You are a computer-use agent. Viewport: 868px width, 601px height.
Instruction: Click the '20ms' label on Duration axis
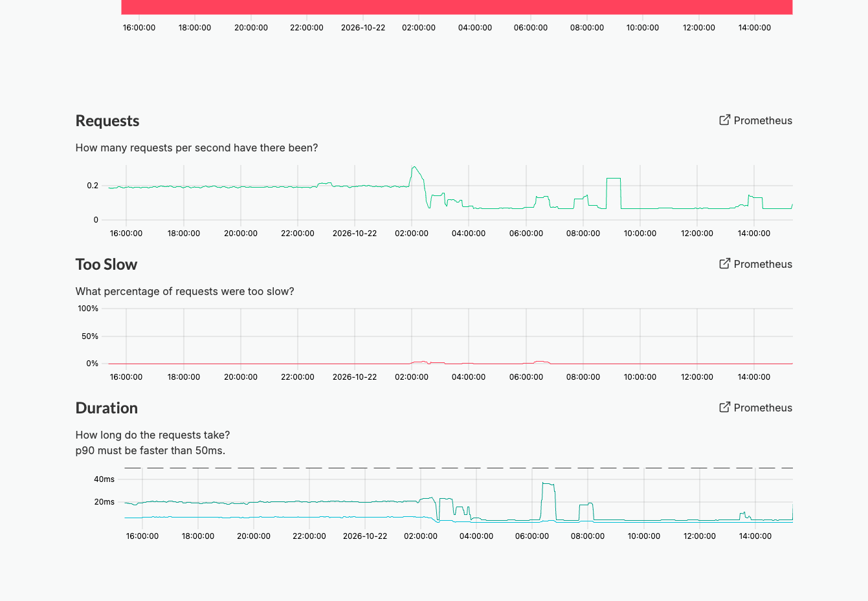(104, 502)
